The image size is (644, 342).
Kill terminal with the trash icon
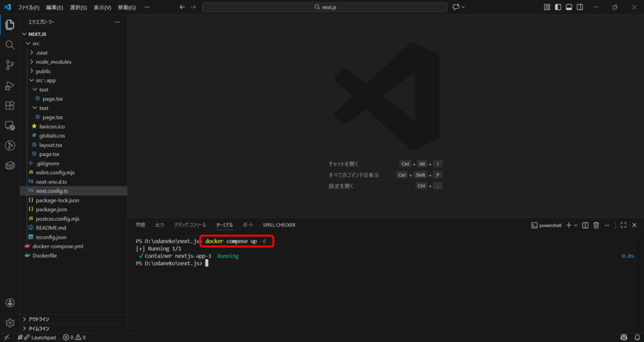[x=596, y=225]
